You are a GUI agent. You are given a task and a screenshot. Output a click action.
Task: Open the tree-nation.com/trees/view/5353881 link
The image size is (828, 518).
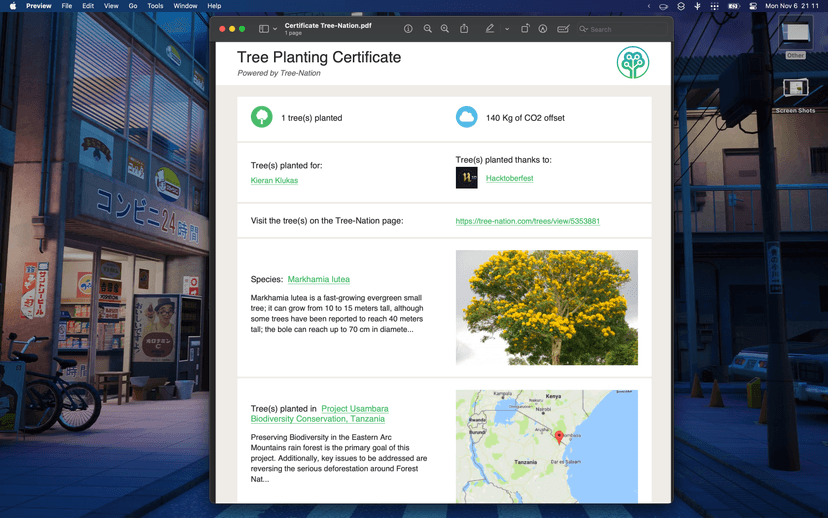pos(528,221)
